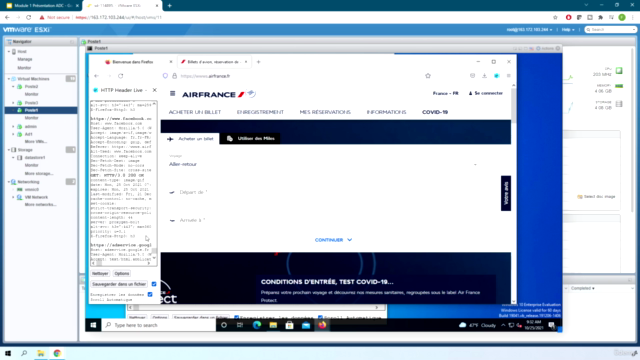Open the Help dropdown in ESXi header
This screenshot has height=360, width=640.
568,30
